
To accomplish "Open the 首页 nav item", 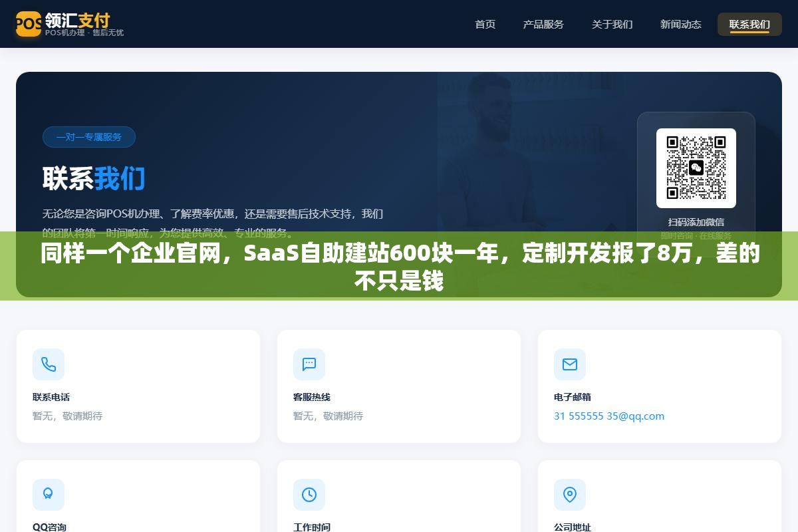I will point(485,24).
